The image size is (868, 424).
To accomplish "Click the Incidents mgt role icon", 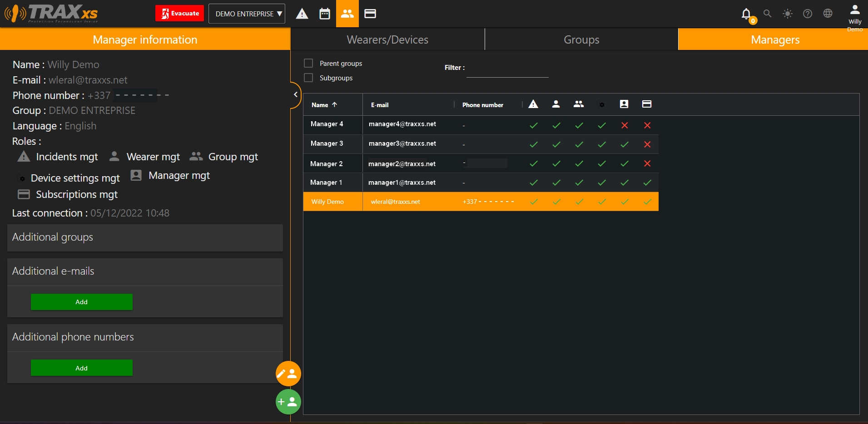I will tap(24, 157).
